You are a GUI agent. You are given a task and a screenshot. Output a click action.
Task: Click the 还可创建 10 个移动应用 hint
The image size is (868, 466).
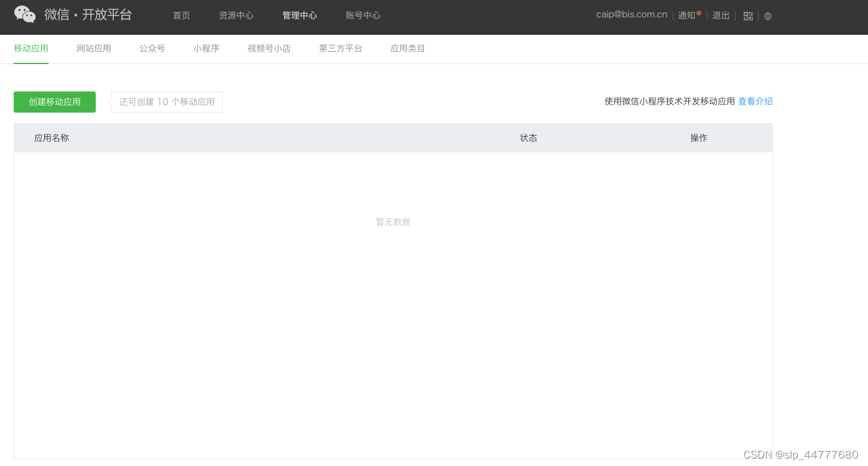tap(167, 102)
